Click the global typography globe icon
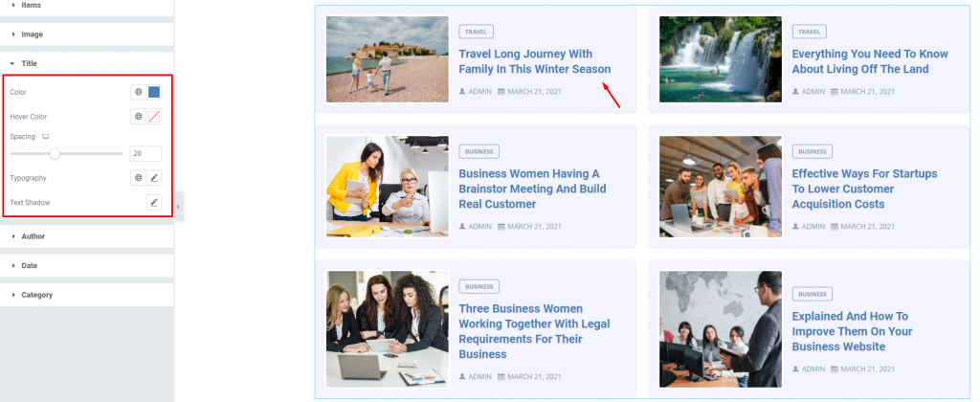This screenshot has width=980, height=402. (x=138, y=178)
